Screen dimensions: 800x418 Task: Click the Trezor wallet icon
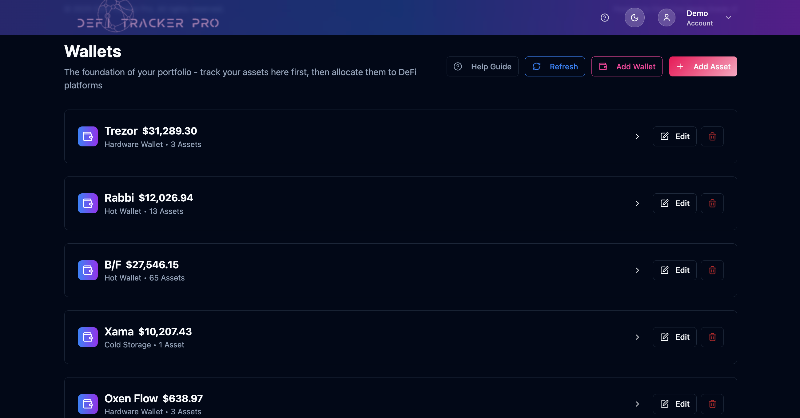coord(88,136)
